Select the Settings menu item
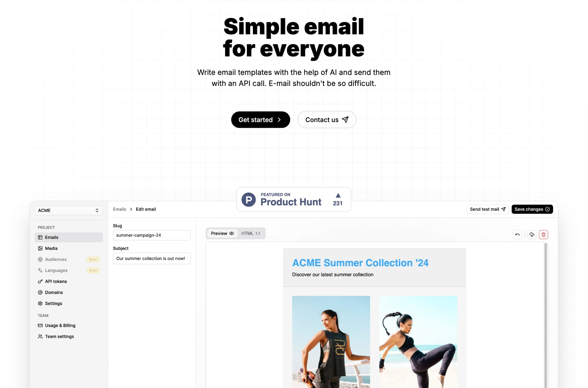This screenshot has width=588, height=388. [x=53, y=303]
